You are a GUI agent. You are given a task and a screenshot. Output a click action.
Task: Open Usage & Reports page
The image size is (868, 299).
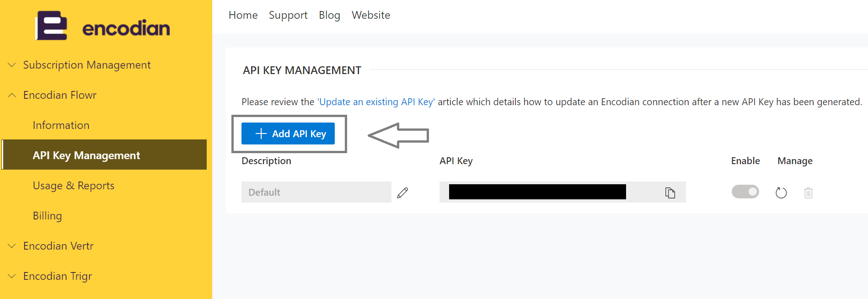[74, 186]
